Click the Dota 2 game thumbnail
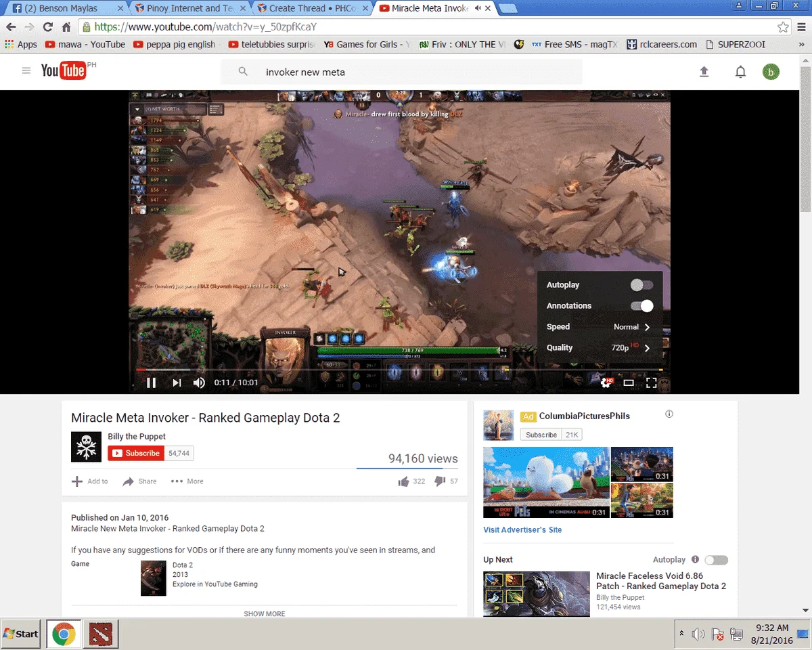The image size is (812, 650). pyautogui.click(x=153, y=578)
